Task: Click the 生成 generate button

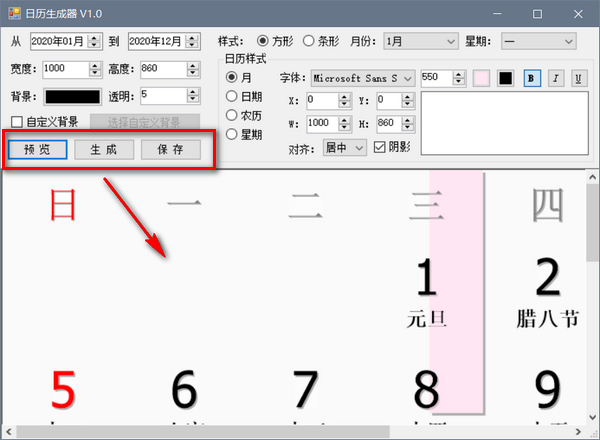Action: (103, 149)
